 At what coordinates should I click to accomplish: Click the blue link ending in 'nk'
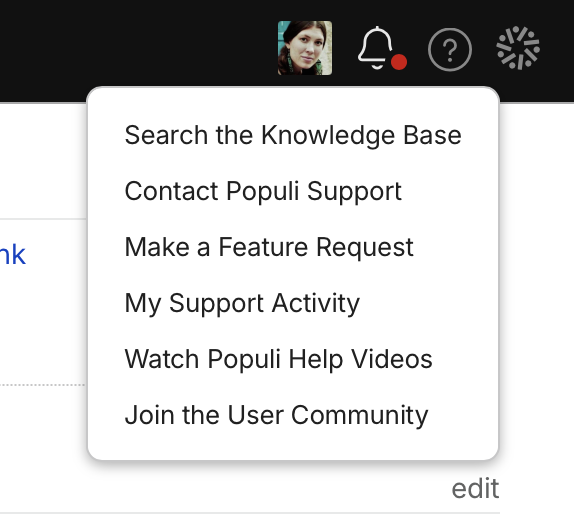(x=12, y=255)
